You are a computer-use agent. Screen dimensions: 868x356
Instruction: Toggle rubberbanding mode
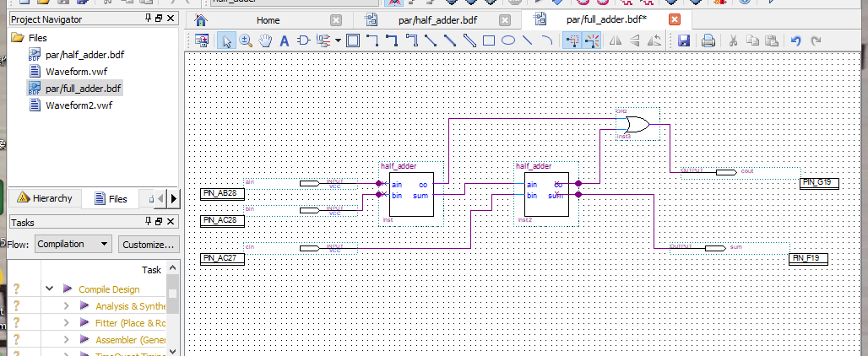pos(593,40)
